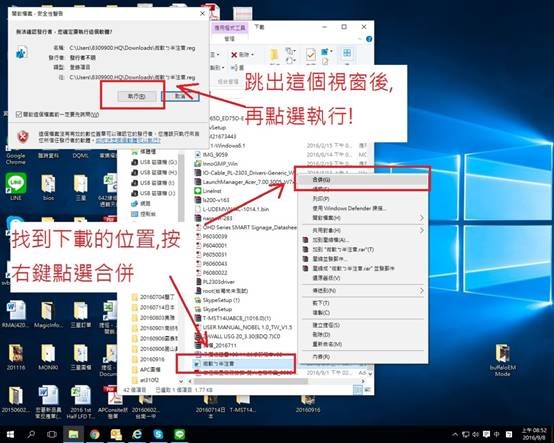This screenshot has width=554, height=443.
Task: Open the LINE desktop shortcut
Action: 16,187
